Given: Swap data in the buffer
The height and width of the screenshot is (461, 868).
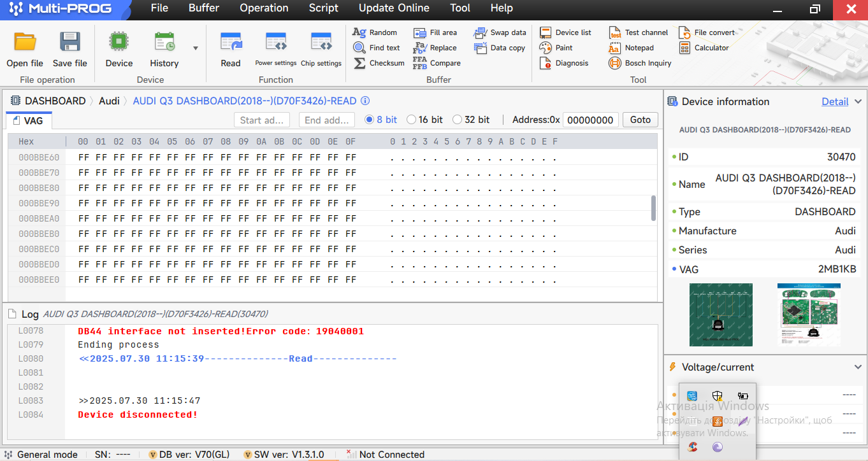Looking at the screenshot, I should [500, 32].
